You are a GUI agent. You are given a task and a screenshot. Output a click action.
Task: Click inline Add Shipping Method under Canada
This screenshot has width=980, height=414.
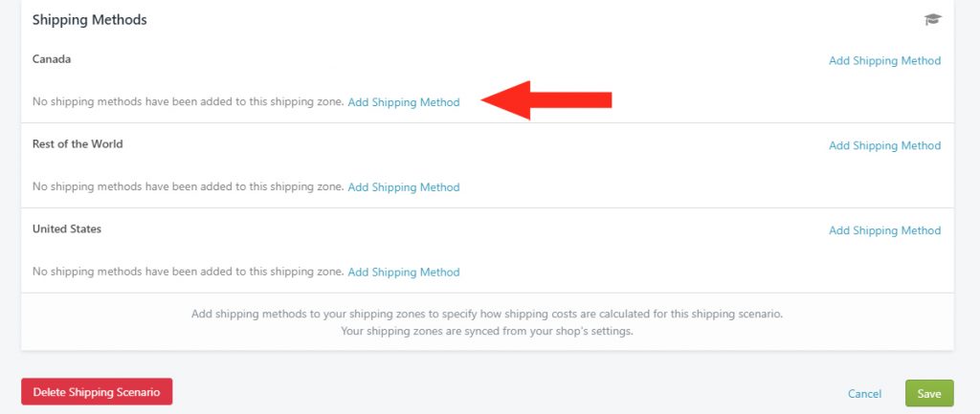404,101
